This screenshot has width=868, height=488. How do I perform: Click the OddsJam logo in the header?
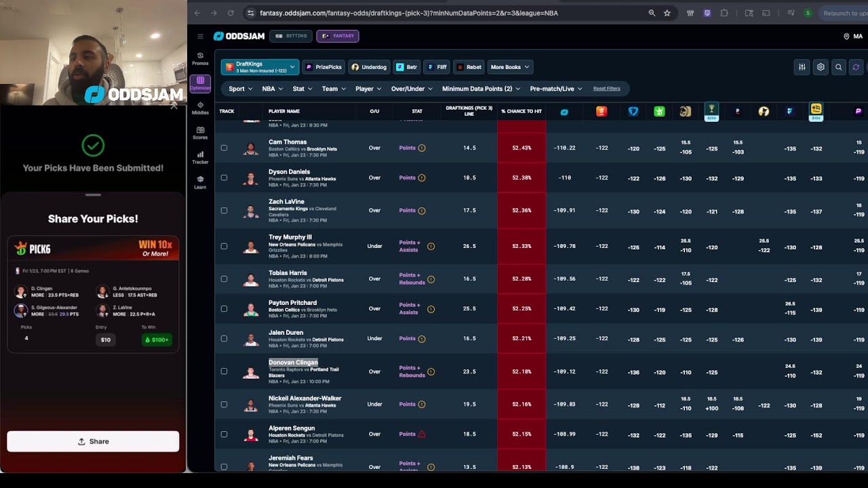click(x=238, y=36)
